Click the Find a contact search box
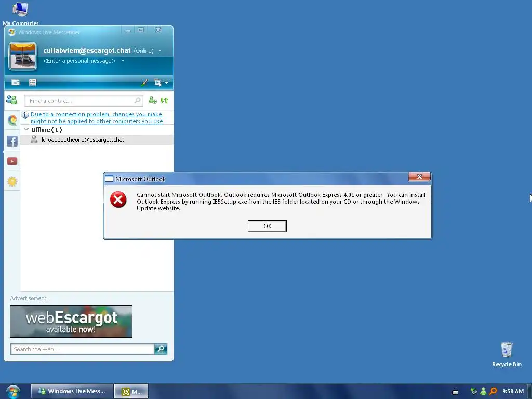The width and height of the screenshot is (532, 399). pyautogui.click(x=84, y=101)
